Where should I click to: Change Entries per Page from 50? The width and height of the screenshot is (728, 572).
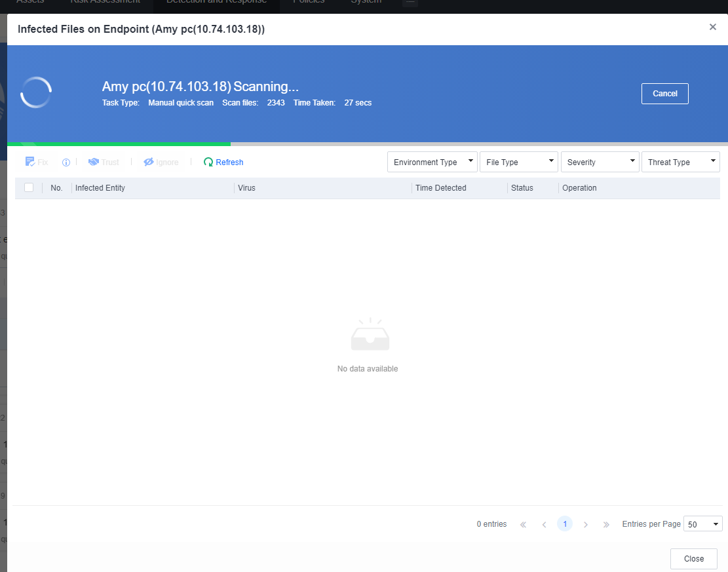click(702, 524)
